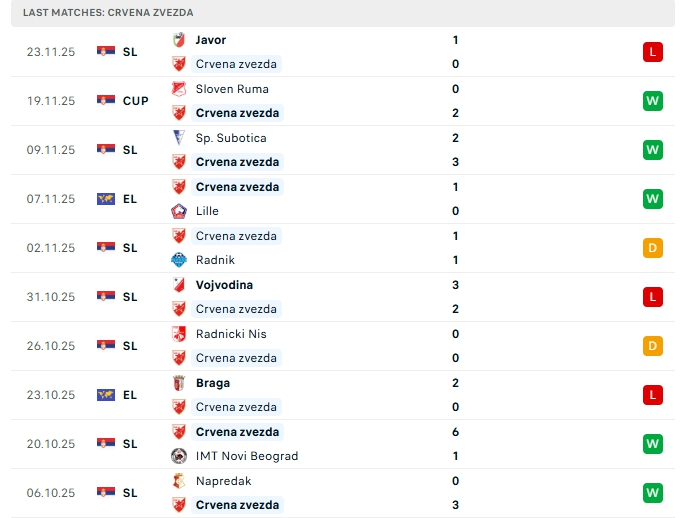Viewport: 685px width, 518px height.
Task: Click the orange D badge for Radnik match
Action: point(653,248)
